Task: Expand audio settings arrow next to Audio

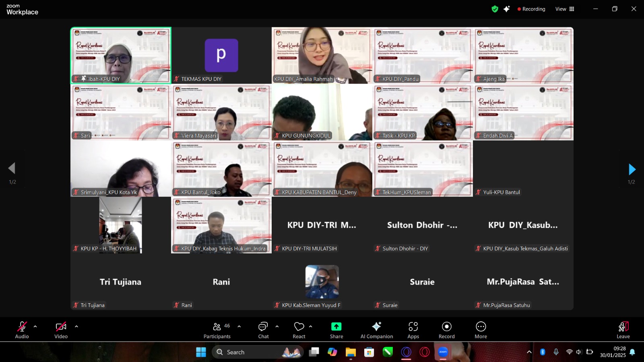Action: pyautogui.click(x=35, y=327)
